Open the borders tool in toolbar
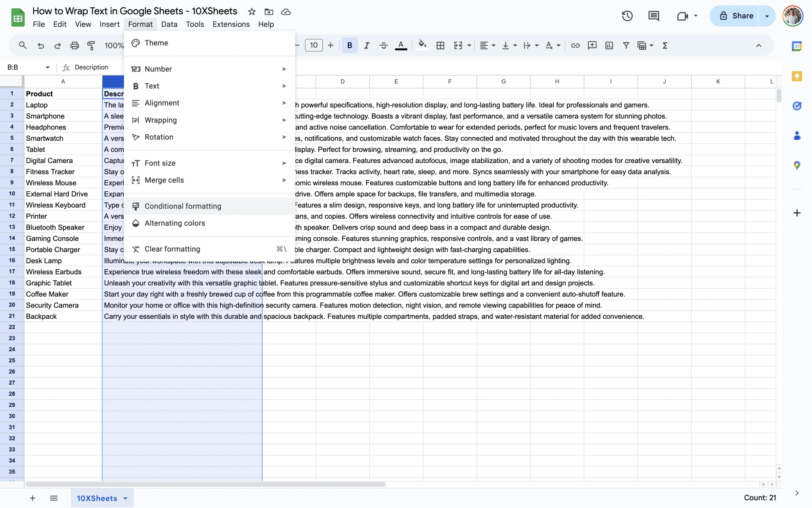Image resolution: width=812 pixels, height=508 pixels. (x=440, y=46)
